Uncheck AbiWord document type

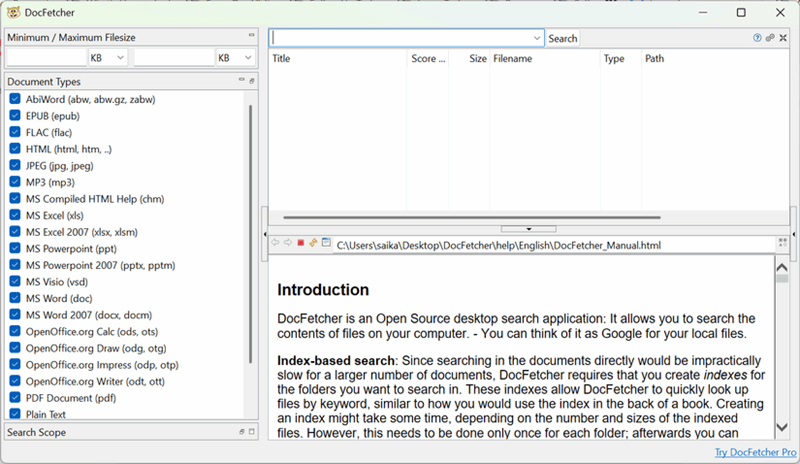(x=15, y=99)
